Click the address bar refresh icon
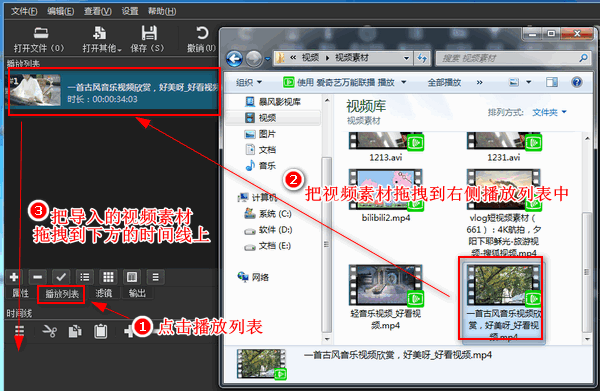Image resolution: width=600 pixels, height=391 pixels. (422, 59)
